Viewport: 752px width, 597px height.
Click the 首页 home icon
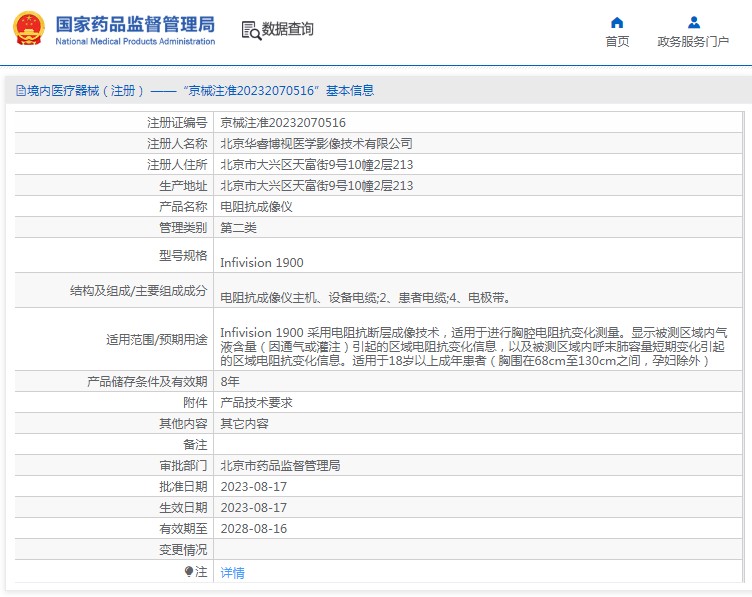617,23
